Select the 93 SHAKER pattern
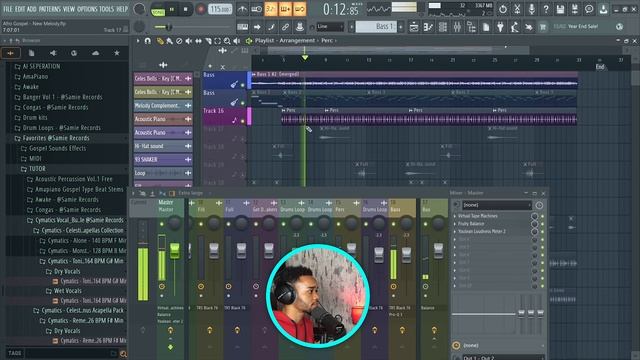The width and height of the screenshot is (640, 360). coord(163,160)
